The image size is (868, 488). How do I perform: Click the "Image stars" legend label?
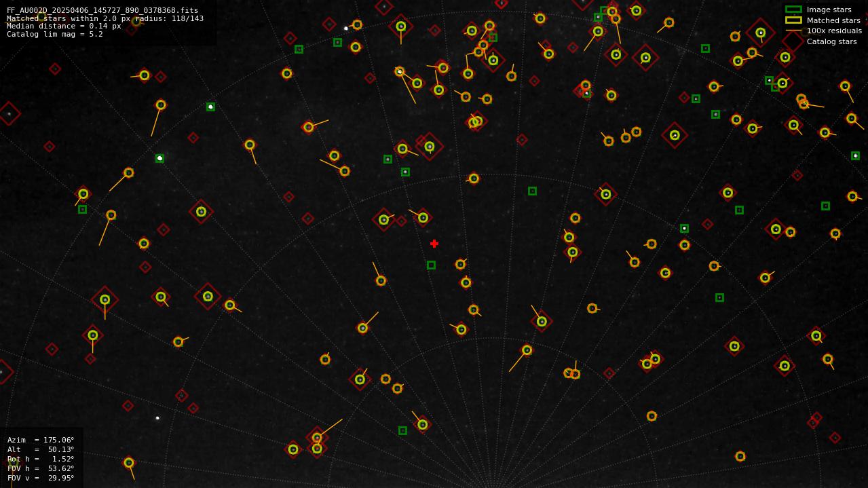click(829, 10)
